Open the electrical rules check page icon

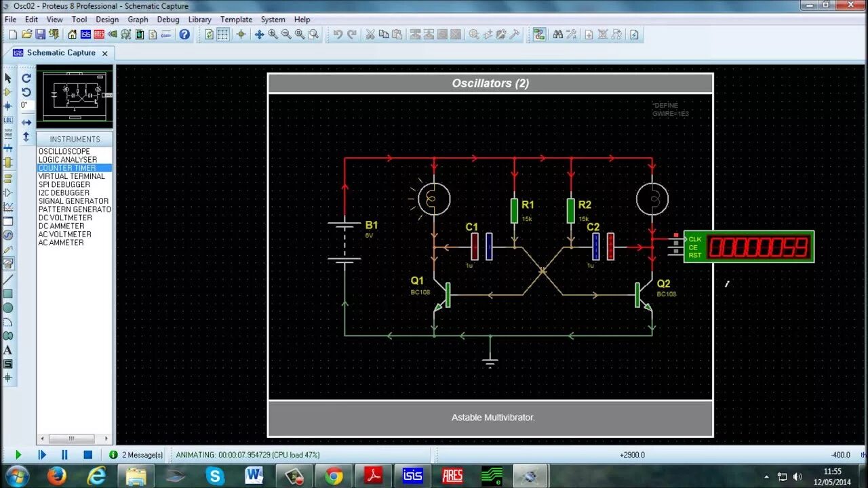tap(634, 34)
